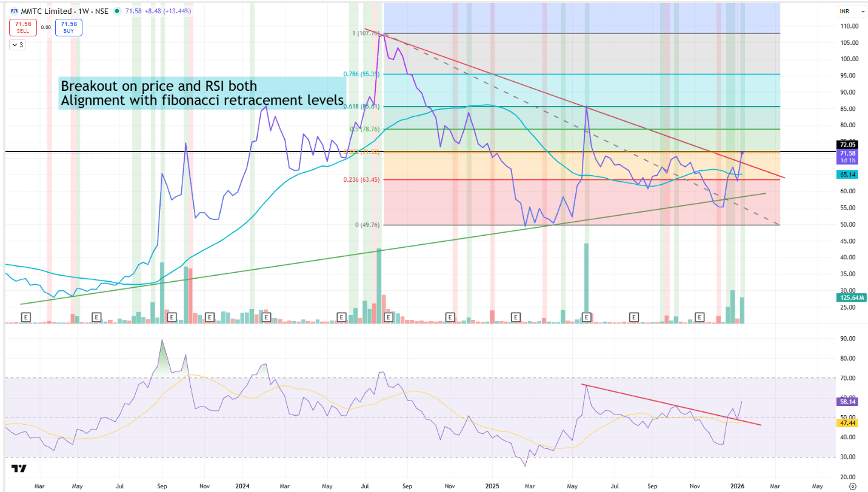The height and width of the screenshot is (492, 868).
Task: Click the 0.00 spread value
Action: (x=46, y=27)
